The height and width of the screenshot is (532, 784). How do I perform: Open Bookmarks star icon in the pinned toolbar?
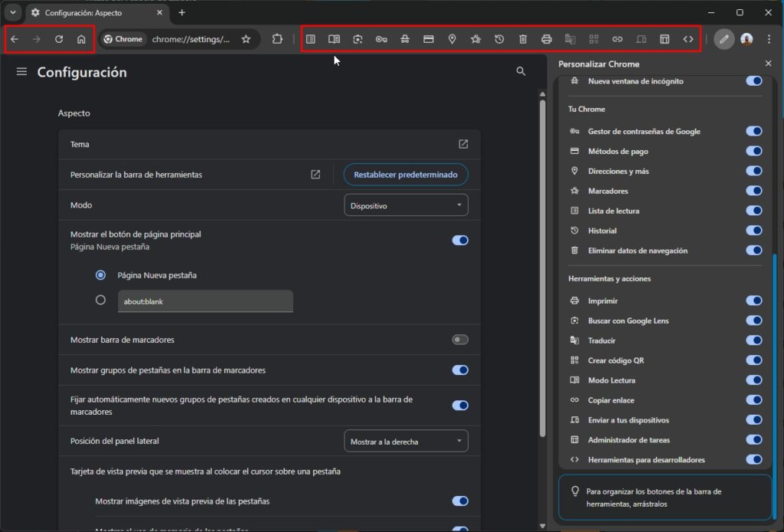[x=475, y=39]
